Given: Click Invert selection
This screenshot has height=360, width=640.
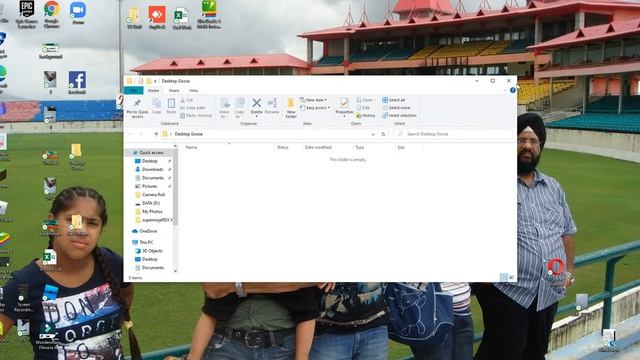Looking at the screenshot, I should pos(399,116).
